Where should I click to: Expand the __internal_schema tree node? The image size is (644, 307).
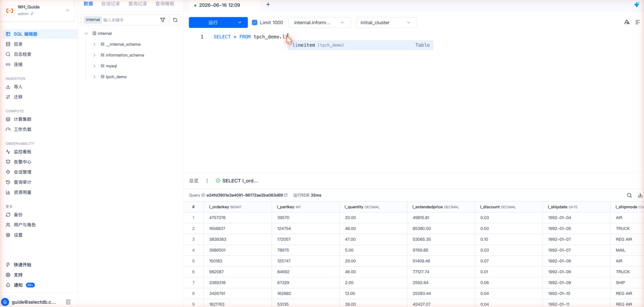tap(94, 44)
